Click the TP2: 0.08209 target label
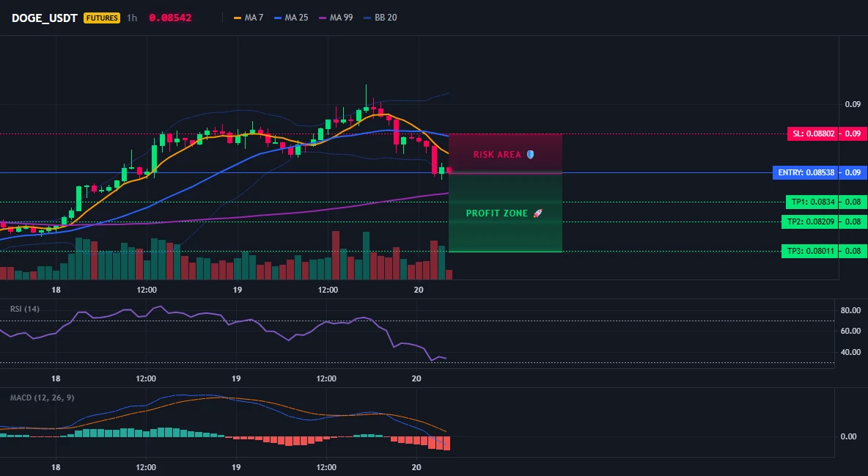868x476 pixels. point(810,221)
